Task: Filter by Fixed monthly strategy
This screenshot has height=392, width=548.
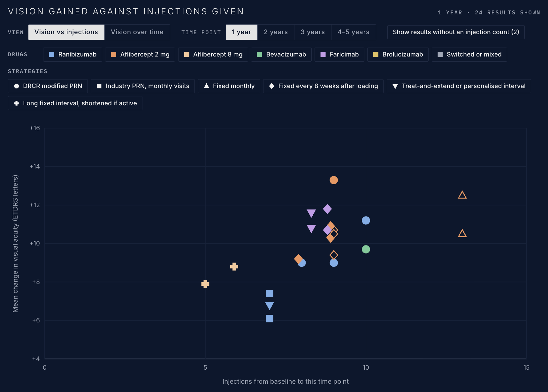Action: point(229,86)
